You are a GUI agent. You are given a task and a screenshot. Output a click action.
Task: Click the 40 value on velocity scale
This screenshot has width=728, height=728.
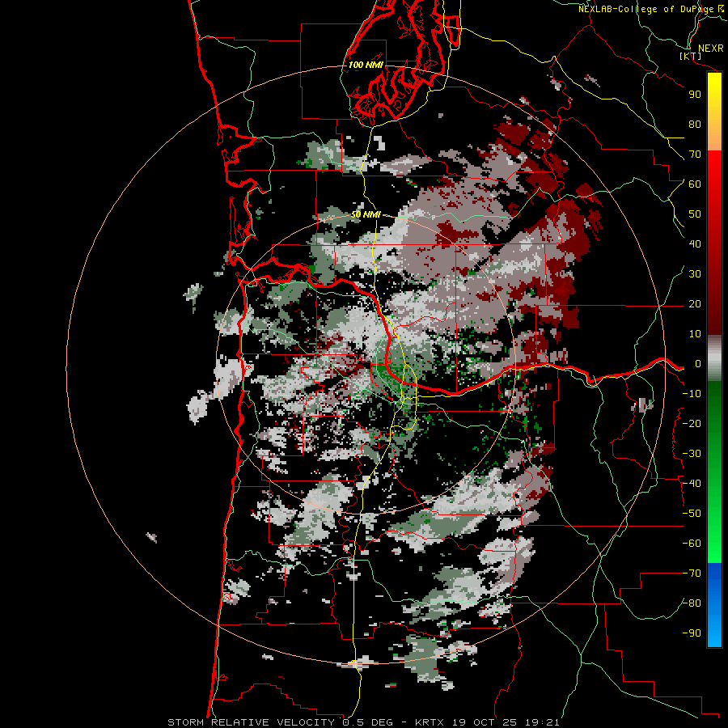[695, 244]
